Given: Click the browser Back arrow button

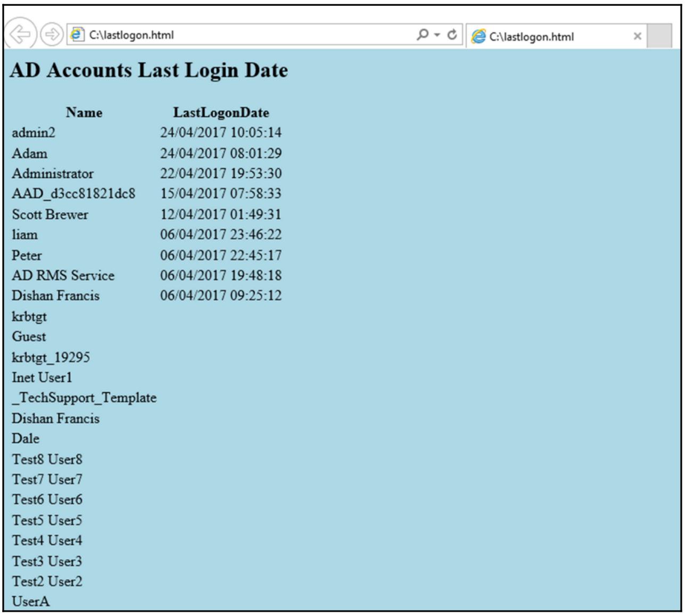Looking at the screenshot, I should click(x=20, y=35).
